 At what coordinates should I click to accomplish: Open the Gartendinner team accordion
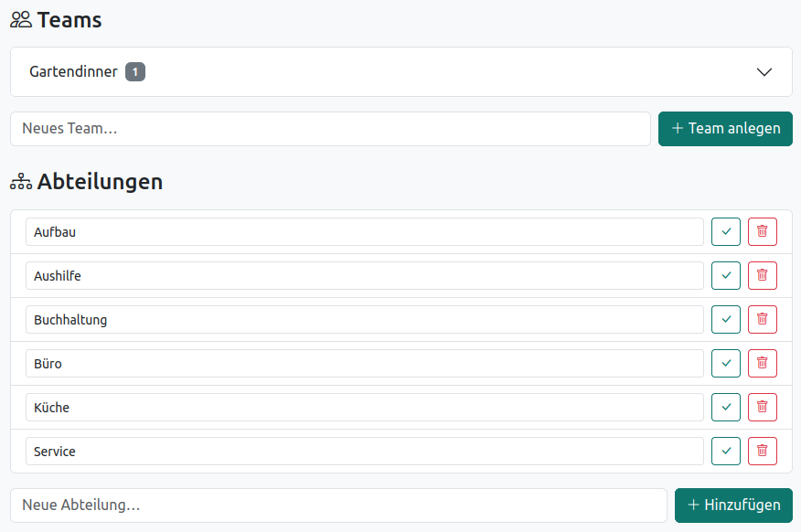[401, 72]
